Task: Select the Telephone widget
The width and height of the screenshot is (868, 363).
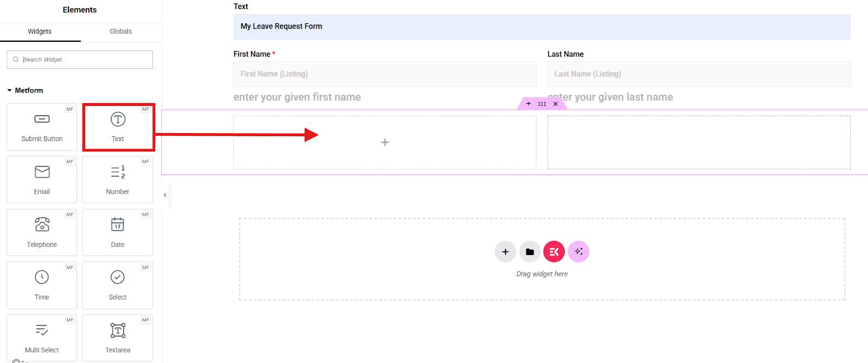Action: coord(42,232)
